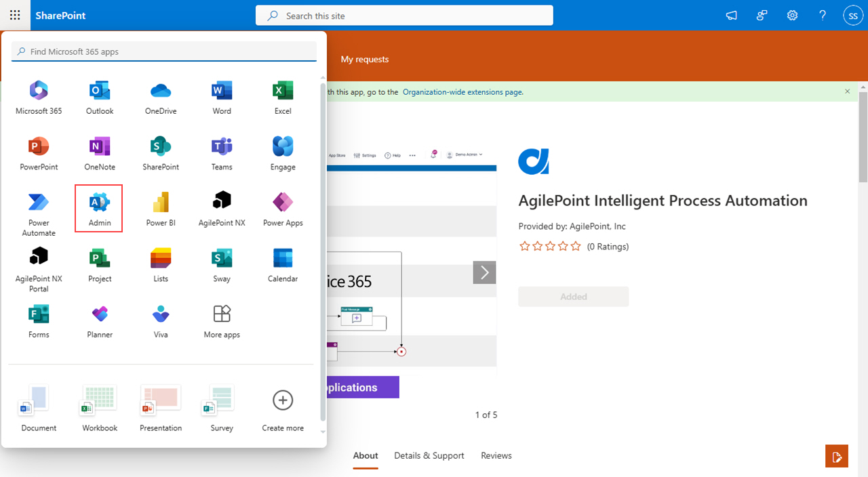Open the Settings gear
868x477 pixels.
[x=792, y=15]
